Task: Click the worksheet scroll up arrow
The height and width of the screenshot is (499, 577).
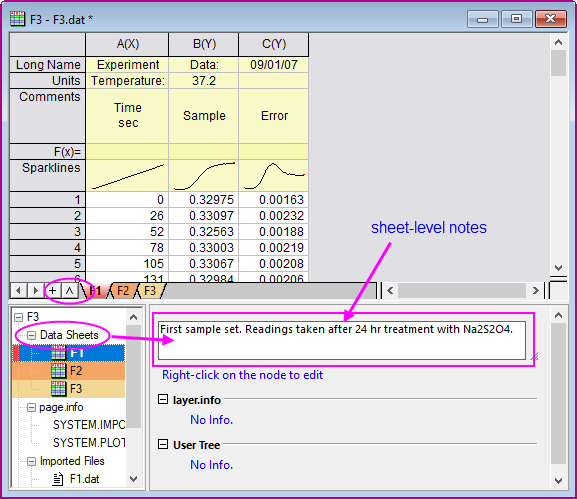Action: [x=558, y=42]
